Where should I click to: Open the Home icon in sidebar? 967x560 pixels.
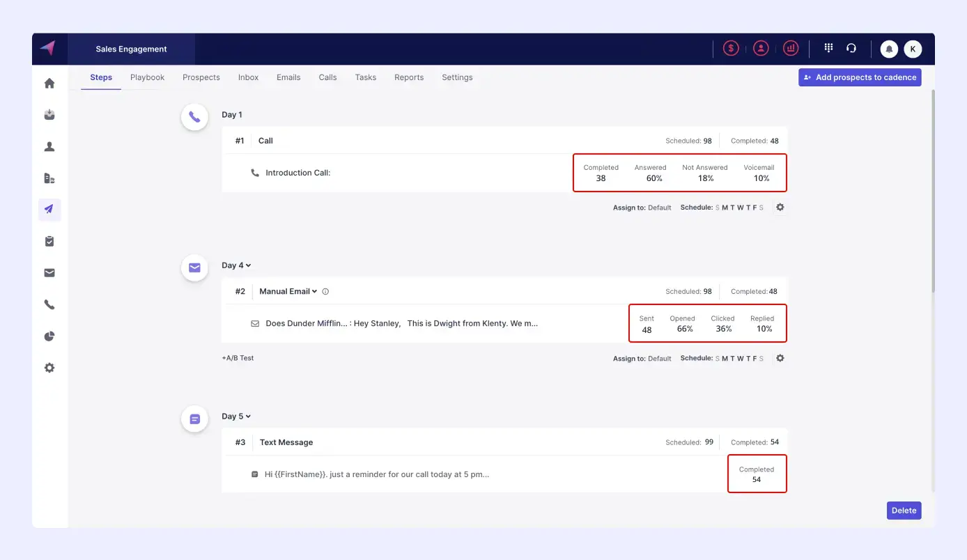(49, 84)
